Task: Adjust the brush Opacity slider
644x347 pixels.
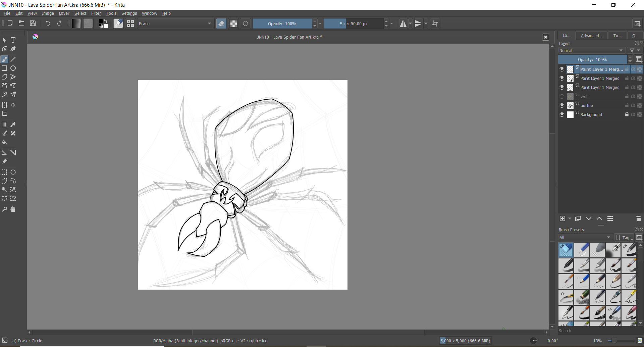Action: coord(282,23)
